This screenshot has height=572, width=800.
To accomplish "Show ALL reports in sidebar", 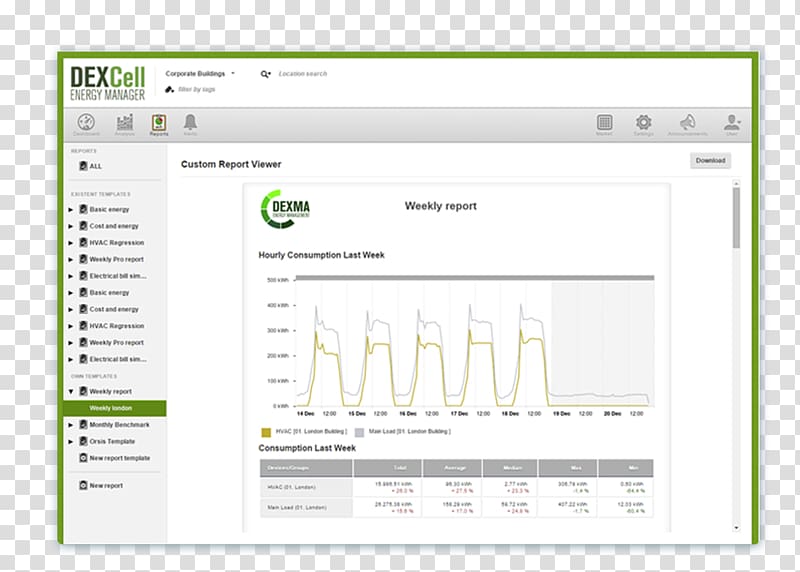I will [95, 166].
